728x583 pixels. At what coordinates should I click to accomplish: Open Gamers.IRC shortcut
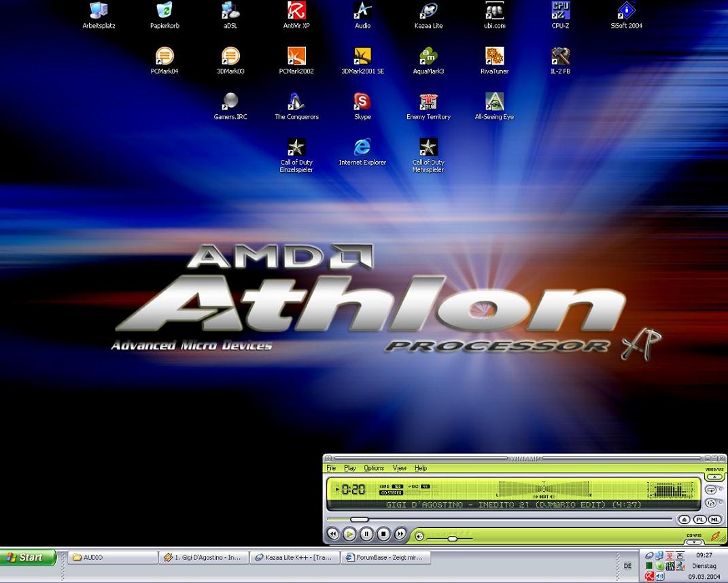230,106
